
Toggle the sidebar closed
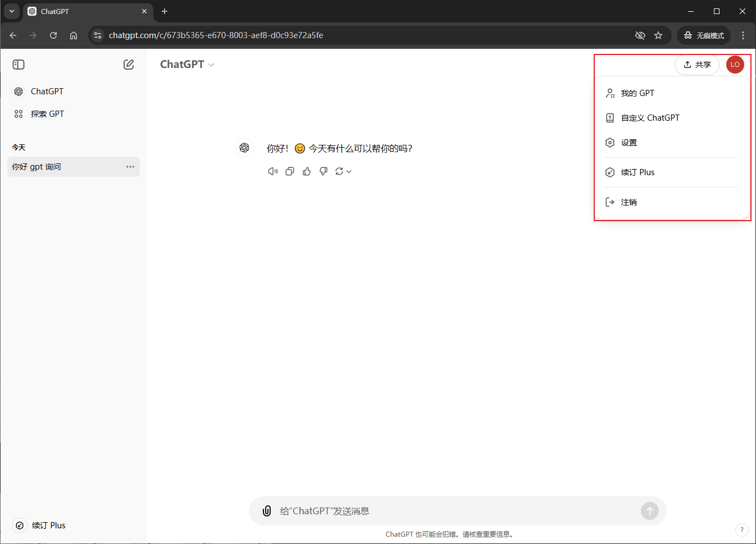[19, 65]
